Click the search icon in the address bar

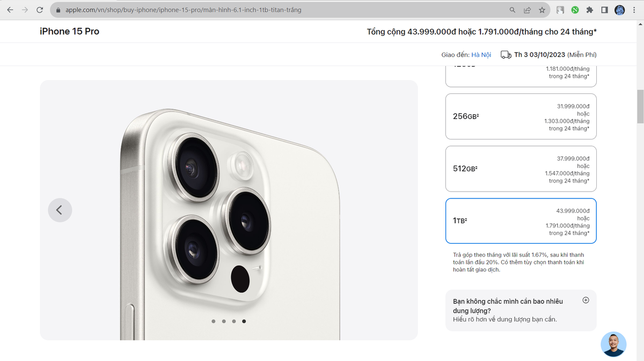511,10
